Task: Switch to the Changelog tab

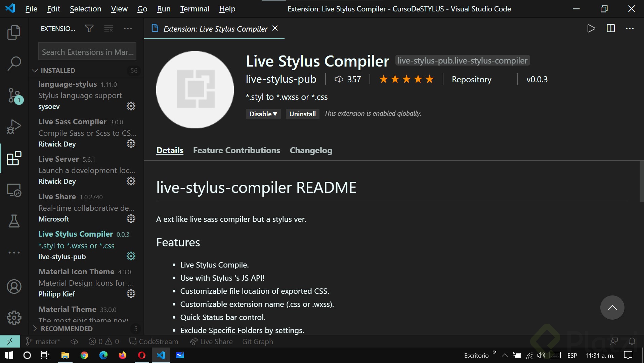Action: tap(311, 150)
